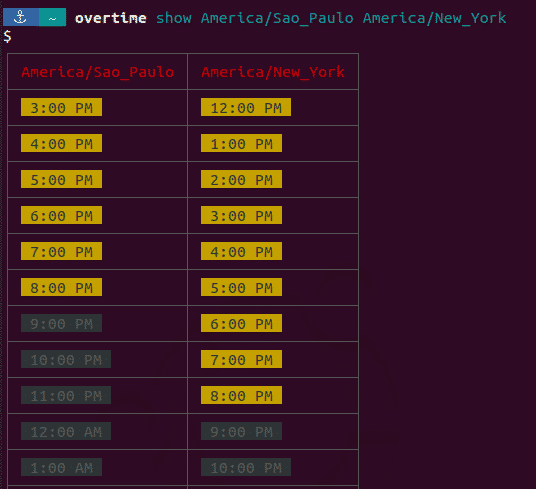Click the dollar sign prompt
The height and width of the screenshot is (489, 536).
point(7,36)
